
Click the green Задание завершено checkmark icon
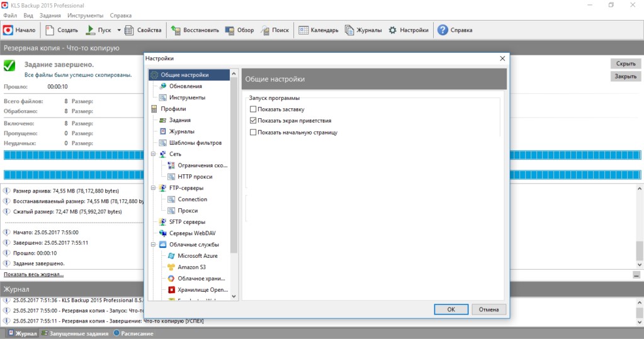(x=9, y=65)
